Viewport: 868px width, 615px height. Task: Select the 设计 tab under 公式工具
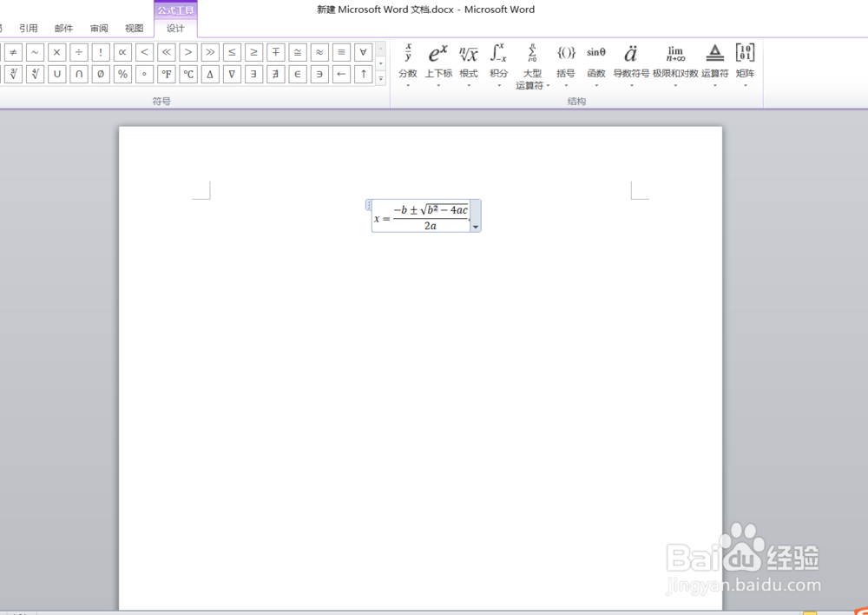pos(175,29)
